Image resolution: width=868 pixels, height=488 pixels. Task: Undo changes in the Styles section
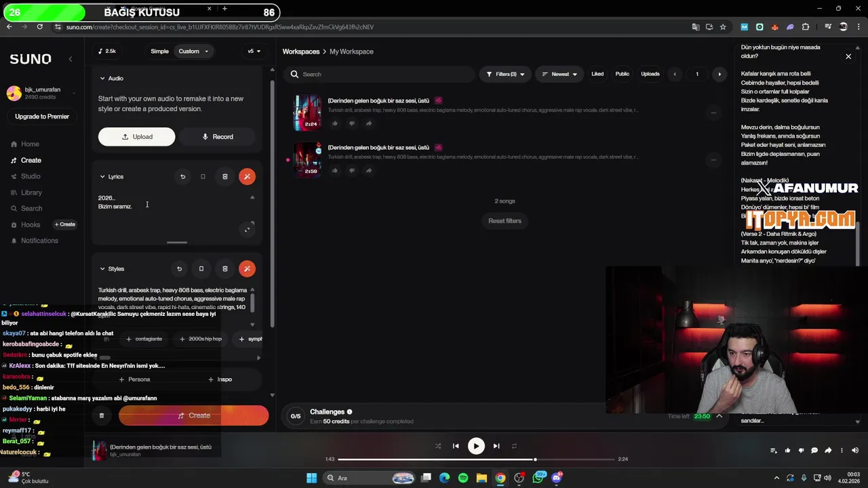tap(179, 268)
